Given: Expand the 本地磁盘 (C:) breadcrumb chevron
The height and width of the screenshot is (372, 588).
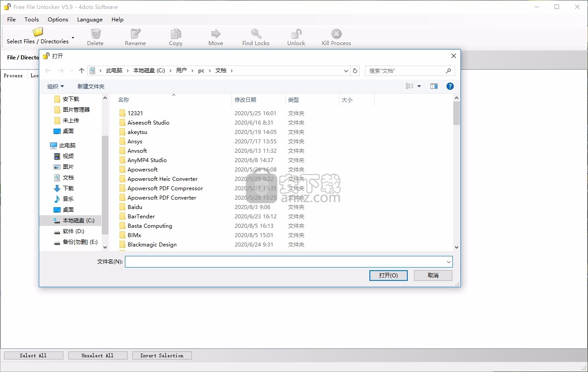Looking at the screenshot, I should tap(170, 71).
